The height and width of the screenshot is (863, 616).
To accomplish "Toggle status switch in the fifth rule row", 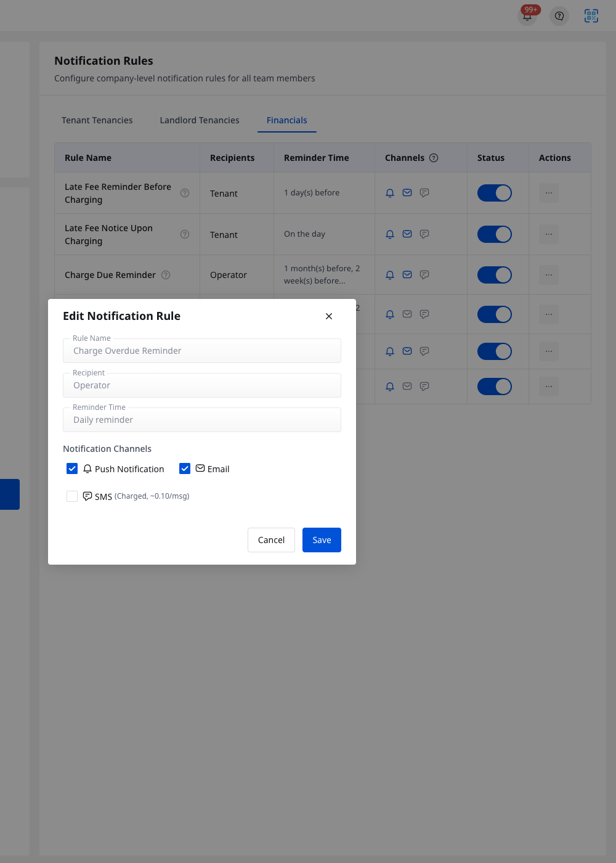I will [x=495, y=351].
